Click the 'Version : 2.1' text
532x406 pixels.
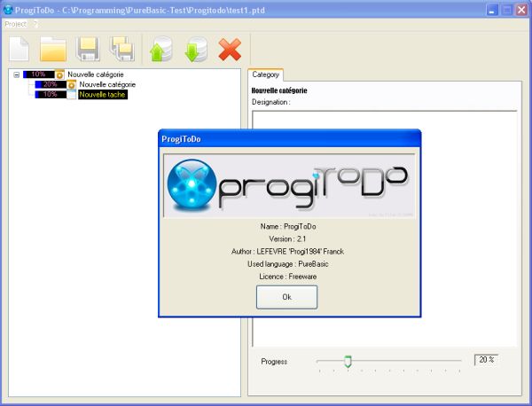287,238
